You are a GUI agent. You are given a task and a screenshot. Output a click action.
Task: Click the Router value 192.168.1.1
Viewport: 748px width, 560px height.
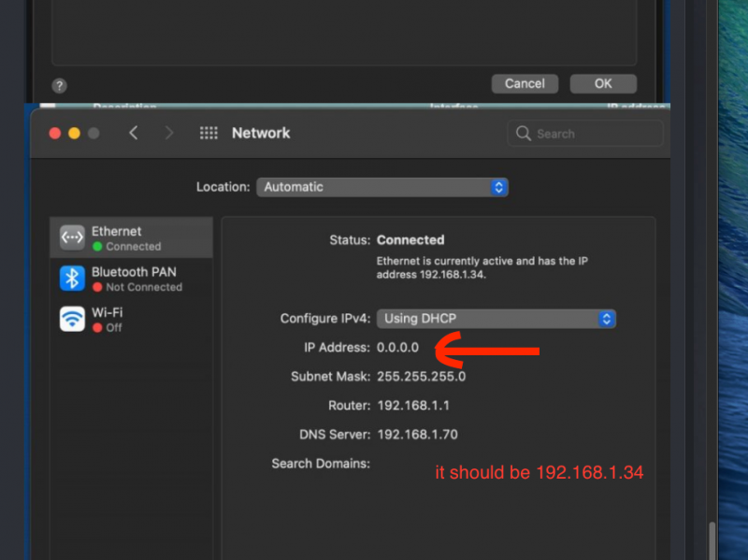point(413,406)
